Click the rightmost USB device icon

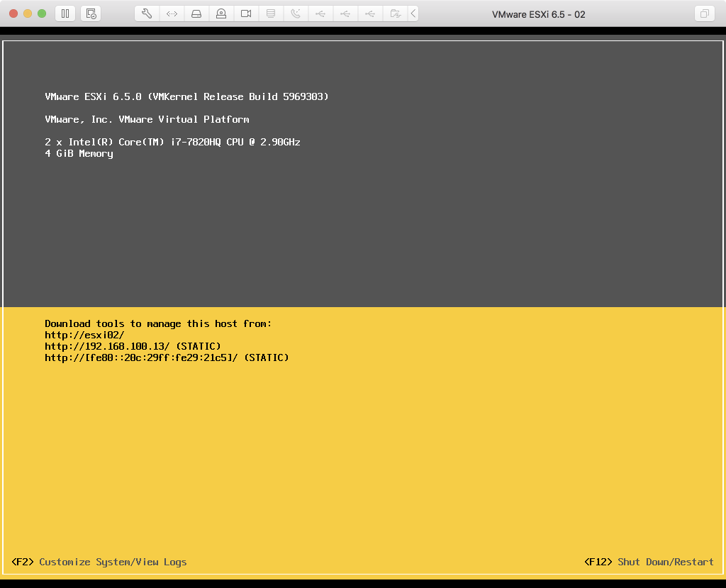click(370, 13)
